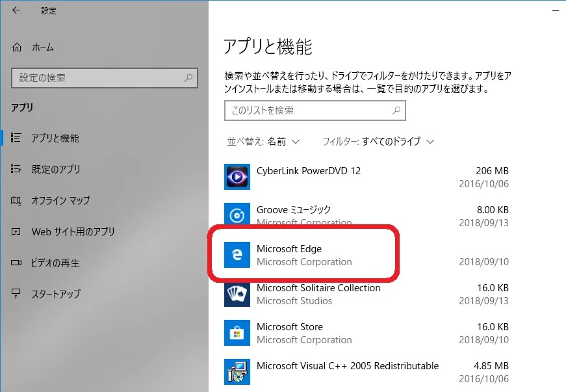This screenshot has width=566, height=392.
Task: Open オフライン マップ in the sidebar
Action: [60, 200]
